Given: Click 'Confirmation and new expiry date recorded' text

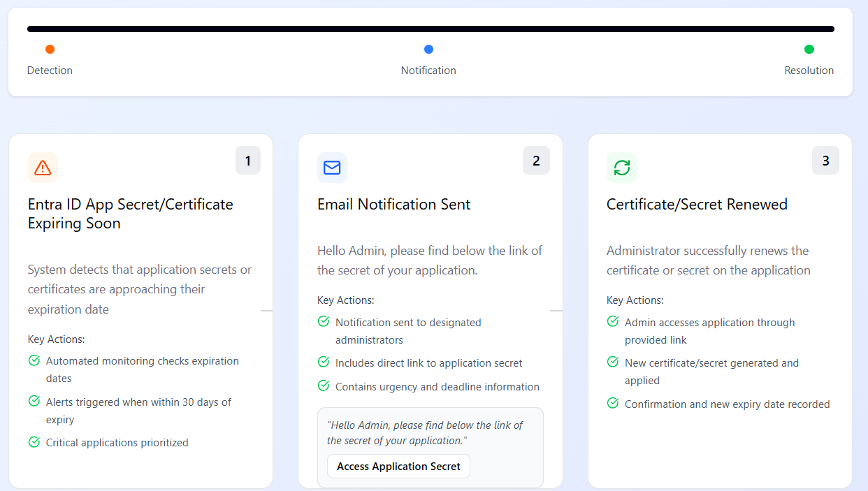Looking at the screenshot, I should point(728,404).
